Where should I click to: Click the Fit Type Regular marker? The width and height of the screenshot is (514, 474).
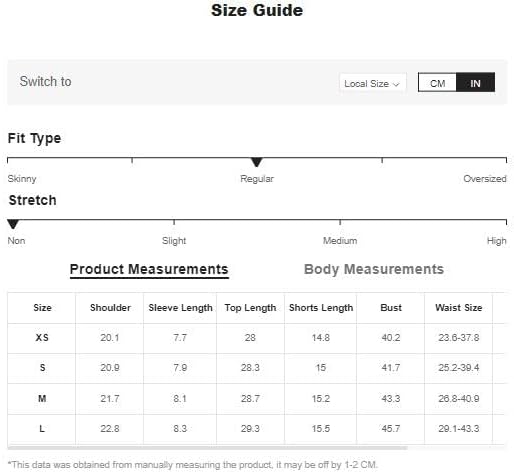click(x=256, y=162)
